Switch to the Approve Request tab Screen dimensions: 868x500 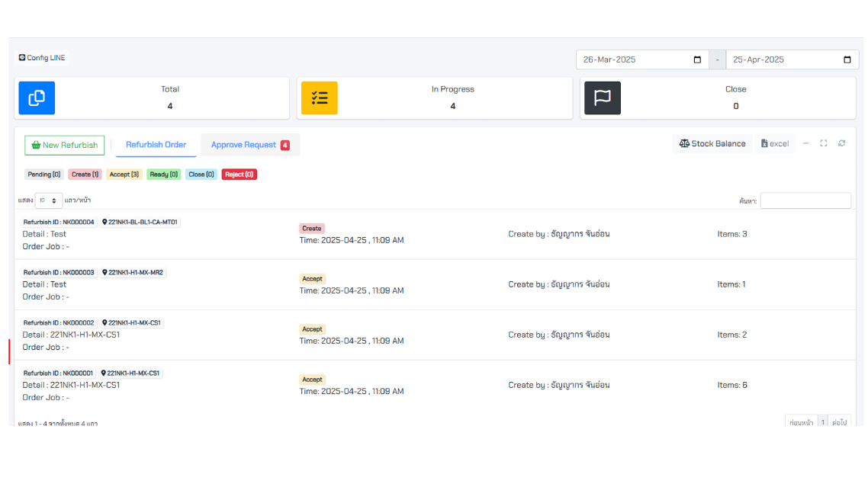[x=249, y=145]
